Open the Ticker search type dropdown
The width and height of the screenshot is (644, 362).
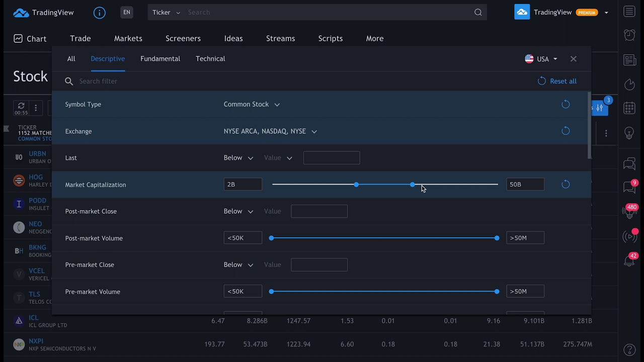pos(166,13)
